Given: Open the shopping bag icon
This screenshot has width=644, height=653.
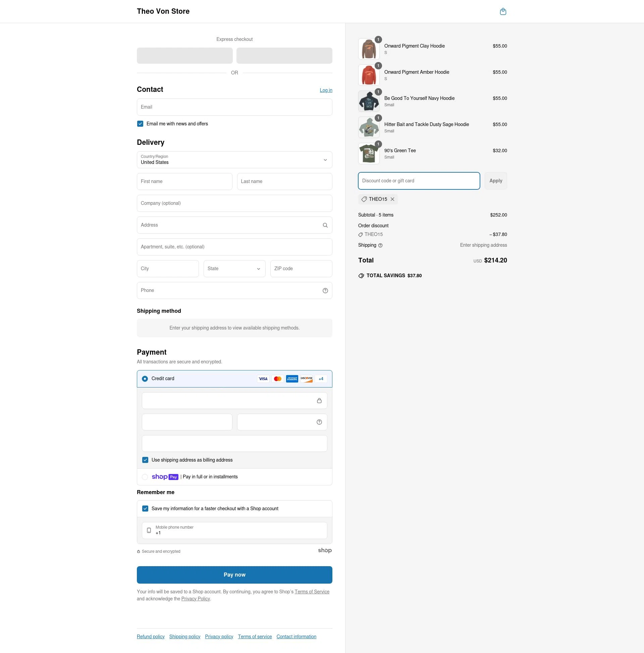Looking at the screenshot, I should click(503, 11).
